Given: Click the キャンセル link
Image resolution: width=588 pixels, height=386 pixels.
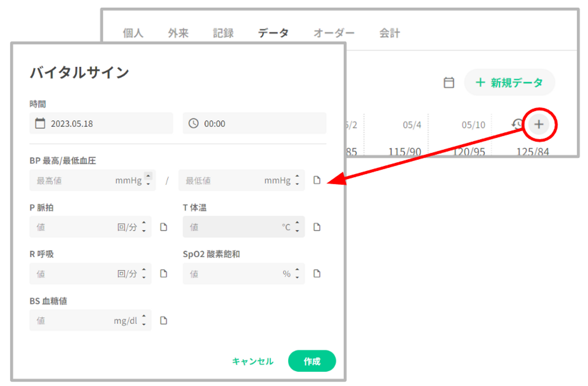Looking at the screenshot, I should tap(253, 361).
